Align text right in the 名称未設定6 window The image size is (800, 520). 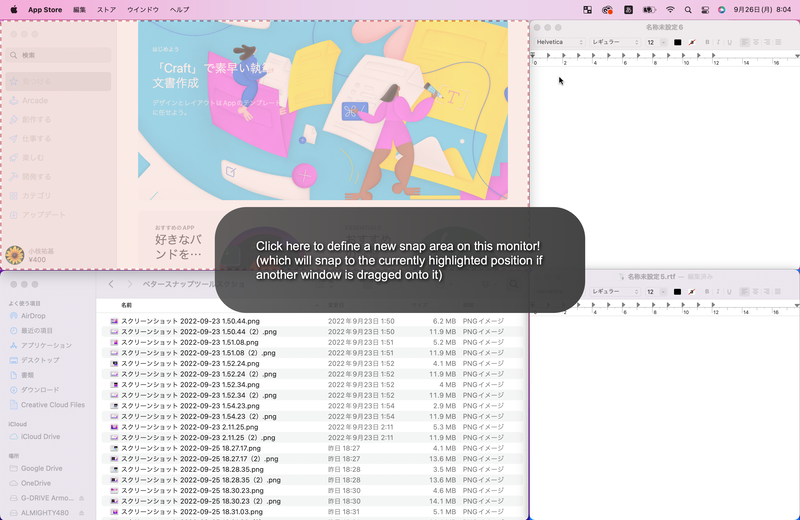pos(767,42)
